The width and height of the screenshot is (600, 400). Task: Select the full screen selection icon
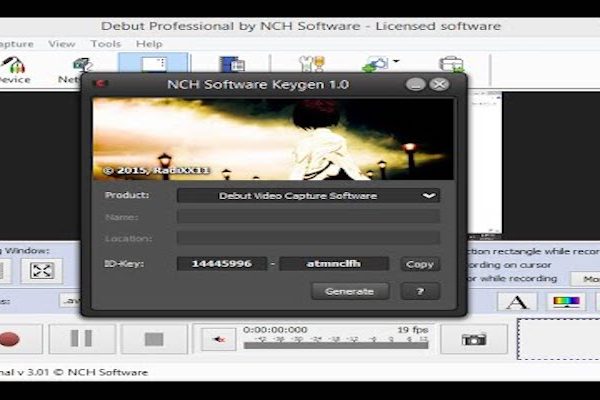click(42, 271)
